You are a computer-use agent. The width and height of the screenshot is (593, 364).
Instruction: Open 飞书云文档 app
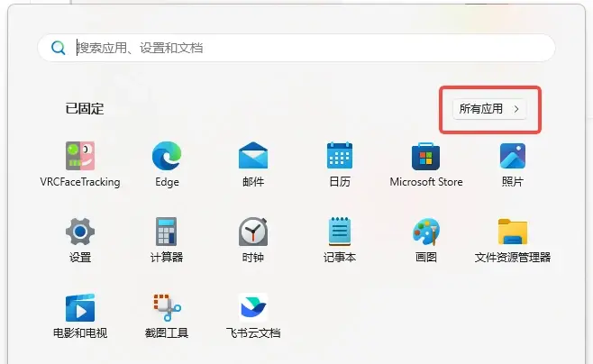point(253,307)
